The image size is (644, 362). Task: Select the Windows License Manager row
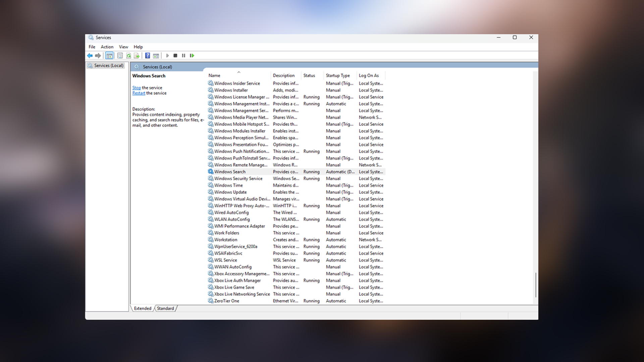coord(296,97)
